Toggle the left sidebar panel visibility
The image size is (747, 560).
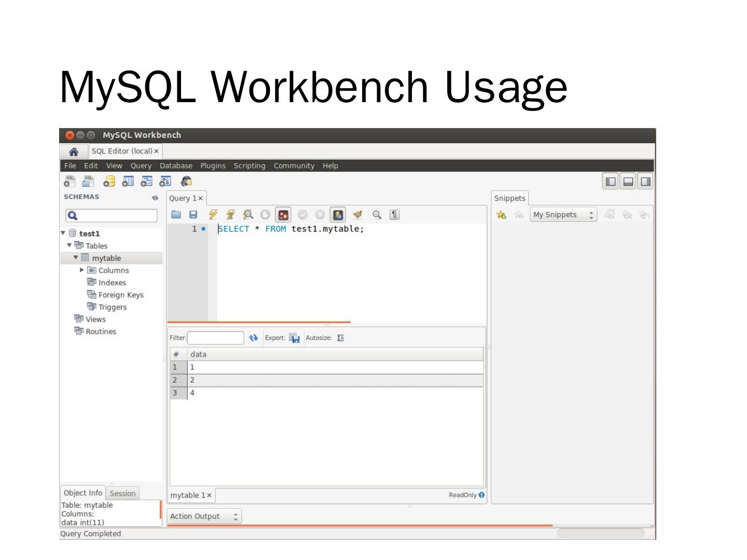tap(611, 181)
